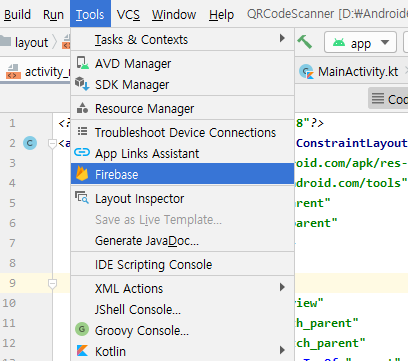408x361 pixels.
Task: Click the green Groovy icon
Action: coord(82,329)
